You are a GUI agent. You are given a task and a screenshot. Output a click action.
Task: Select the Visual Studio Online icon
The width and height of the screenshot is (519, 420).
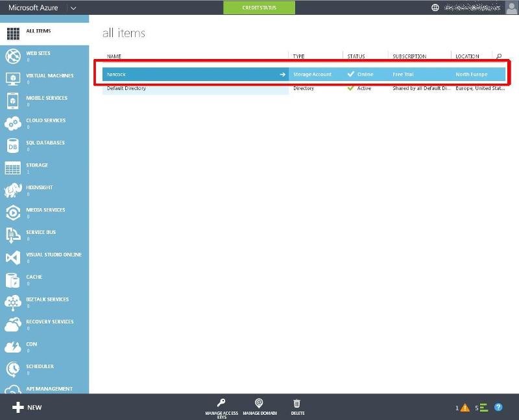tap(13, 257)
